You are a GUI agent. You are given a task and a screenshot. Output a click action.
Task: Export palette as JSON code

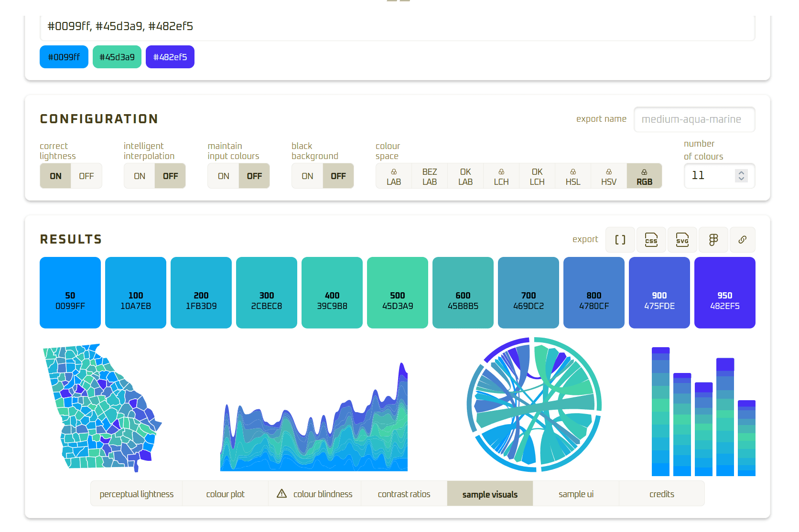[620, 239]
